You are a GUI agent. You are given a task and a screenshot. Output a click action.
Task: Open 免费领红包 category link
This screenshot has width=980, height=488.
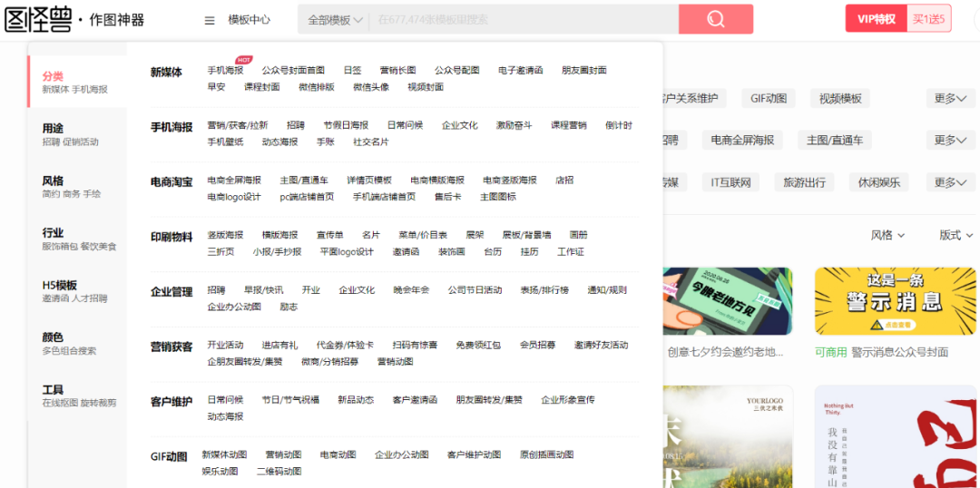tap(478, 345)
